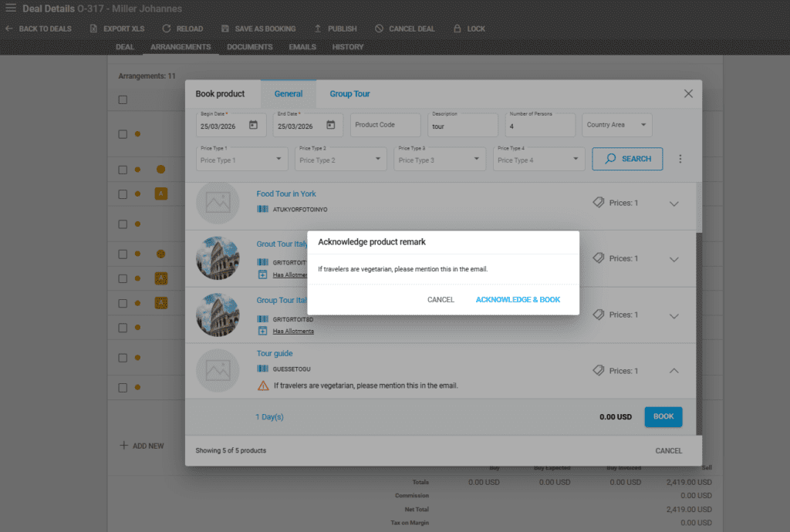Open the Price Type 1 dropdown
The width and height of the screenshot is (790, 532).
tap(279, 160)
